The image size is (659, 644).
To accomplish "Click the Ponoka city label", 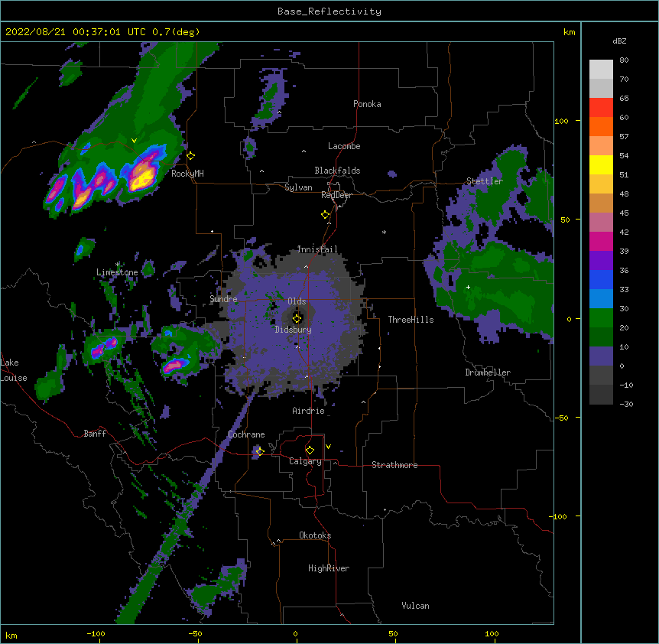I will (367, 104).
